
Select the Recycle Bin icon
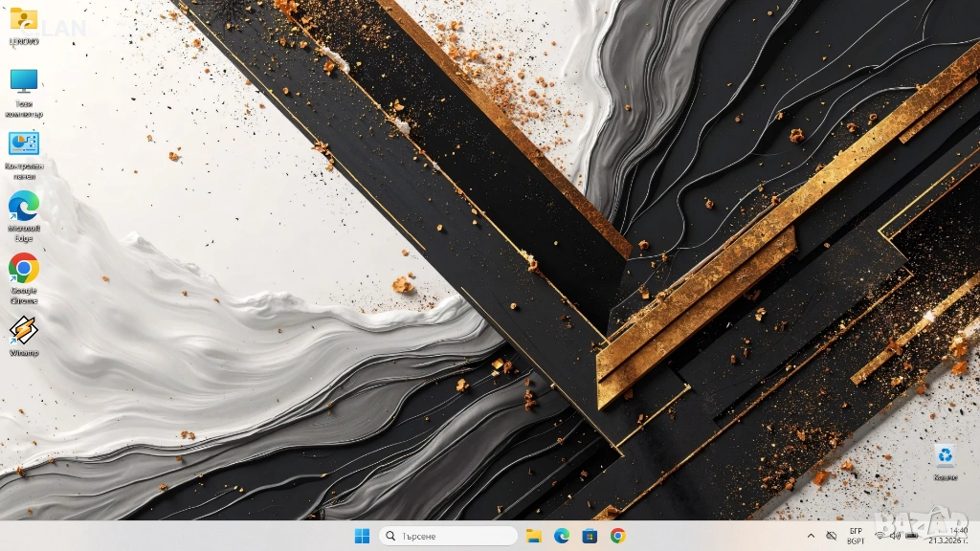tap(945, 455)
